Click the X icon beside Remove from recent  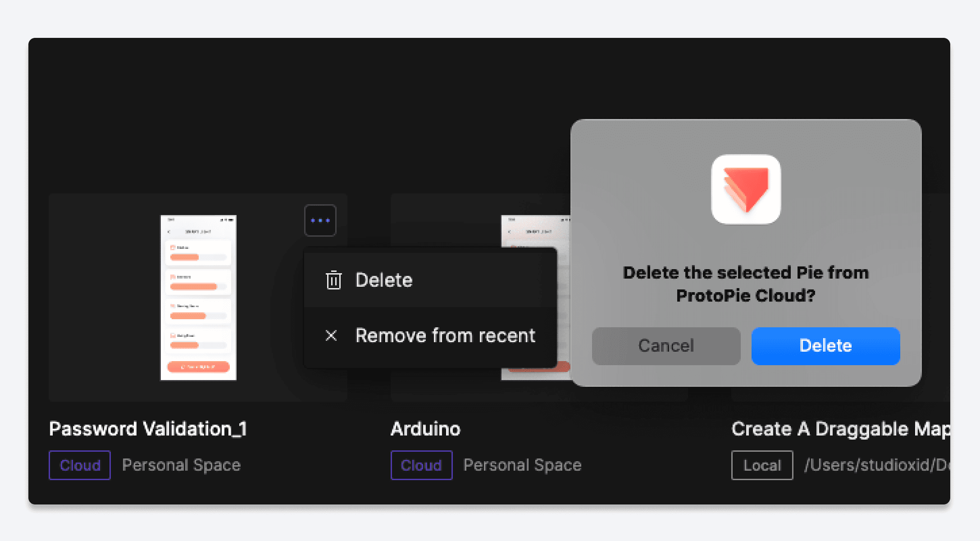point(331,335)
